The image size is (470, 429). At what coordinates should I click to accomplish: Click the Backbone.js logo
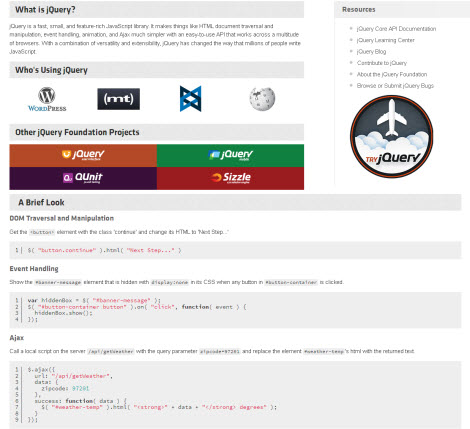(x=191, y=99)
